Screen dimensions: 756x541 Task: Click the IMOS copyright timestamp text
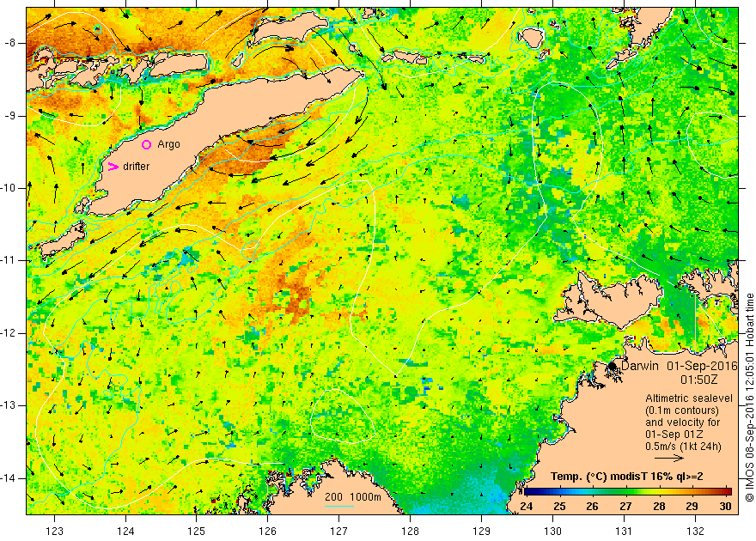click(749, 398)
